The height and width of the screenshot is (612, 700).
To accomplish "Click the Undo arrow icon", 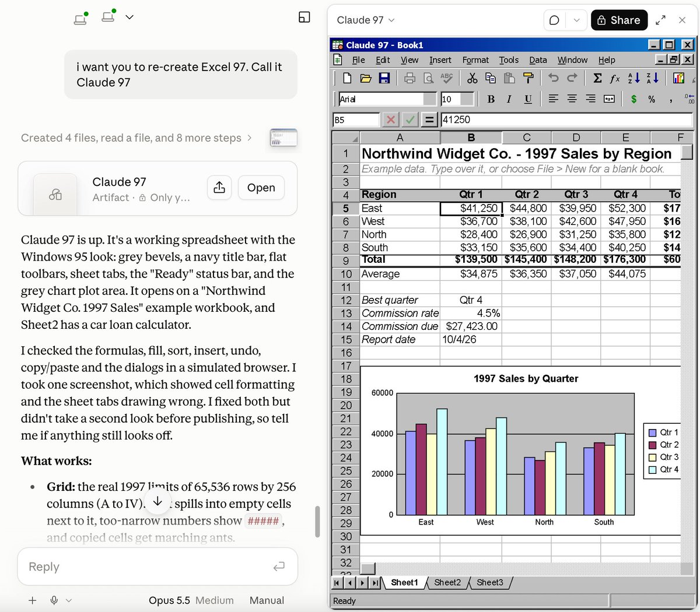I will pyautogui.click(x=554, y=78).
